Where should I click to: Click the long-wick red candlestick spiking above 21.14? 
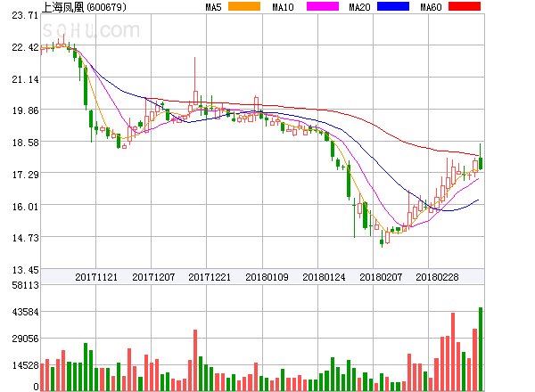[195, 81]
